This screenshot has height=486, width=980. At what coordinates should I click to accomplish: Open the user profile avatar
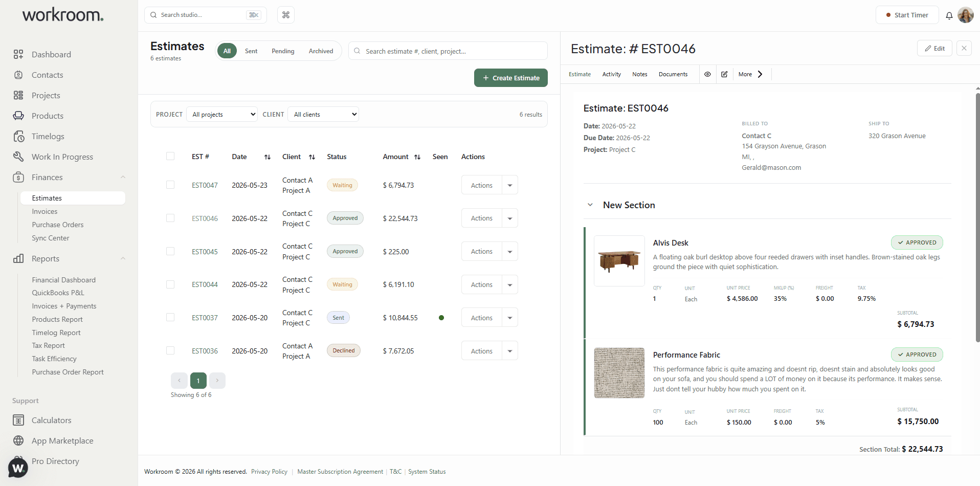point(966,15)
